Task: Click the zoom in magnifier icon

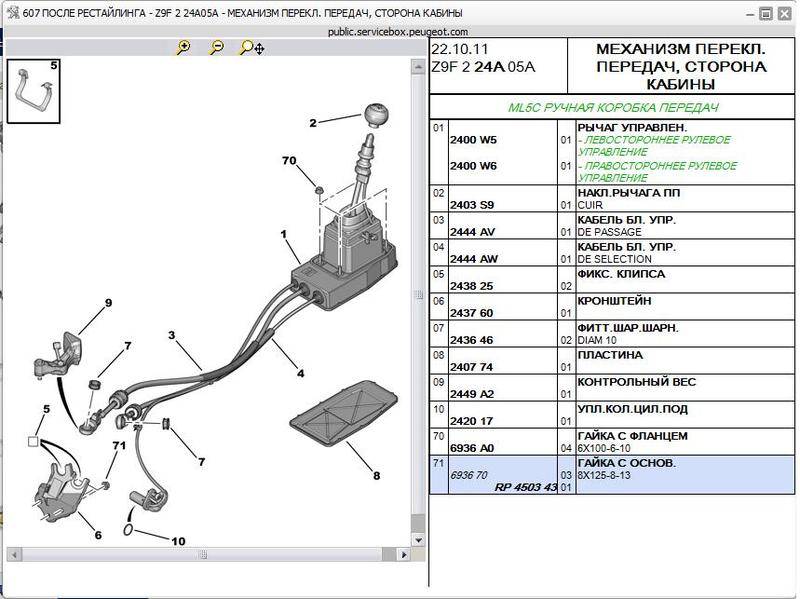Action: click(183, 47)
